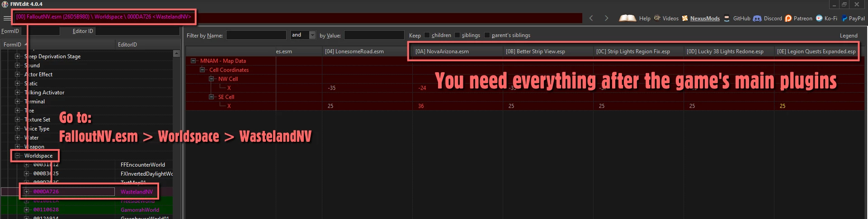The width and height of the screenshot is (868, 219).
Task: Expand the 000DA726 WastelandNV record
Action: [26, 191]
